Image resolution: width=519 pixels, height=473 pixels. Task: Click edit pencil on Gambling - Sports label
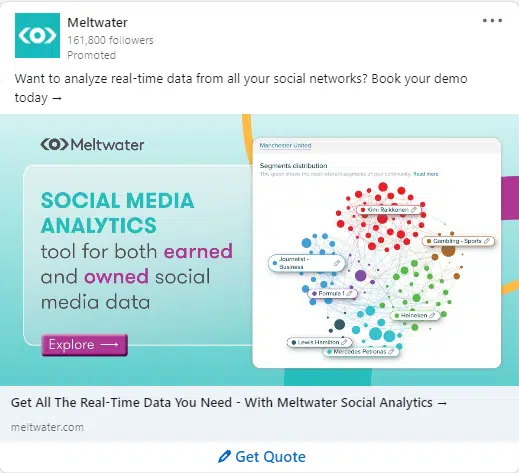click(x=487, y=241)
